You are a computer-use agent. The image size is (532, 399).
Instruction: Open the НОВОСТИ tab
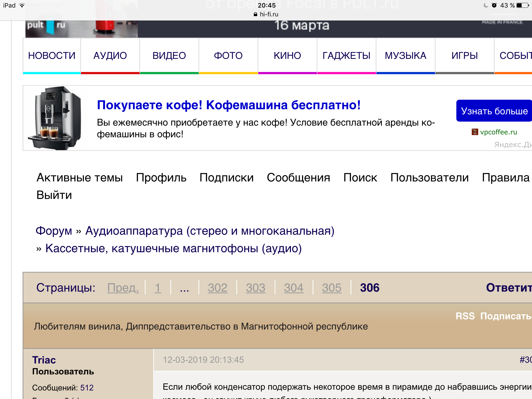click(x=52, y=56)
